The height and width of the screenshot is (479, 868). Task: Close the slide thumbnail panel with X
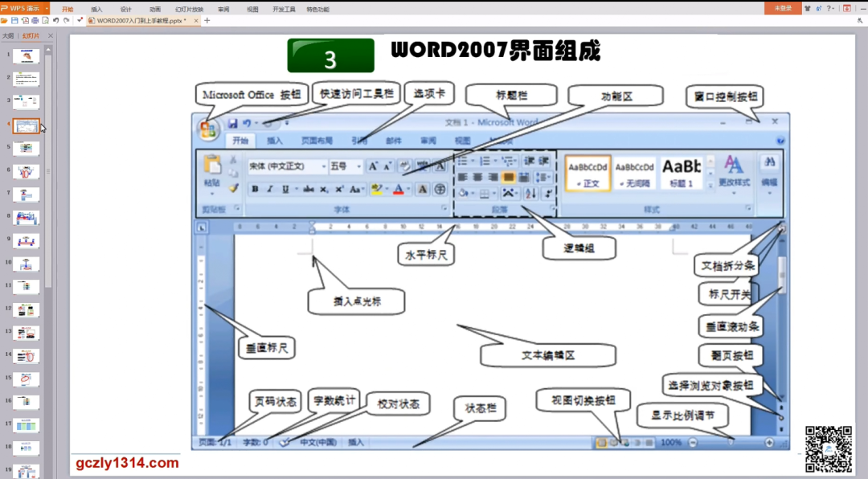coord(51,36)
